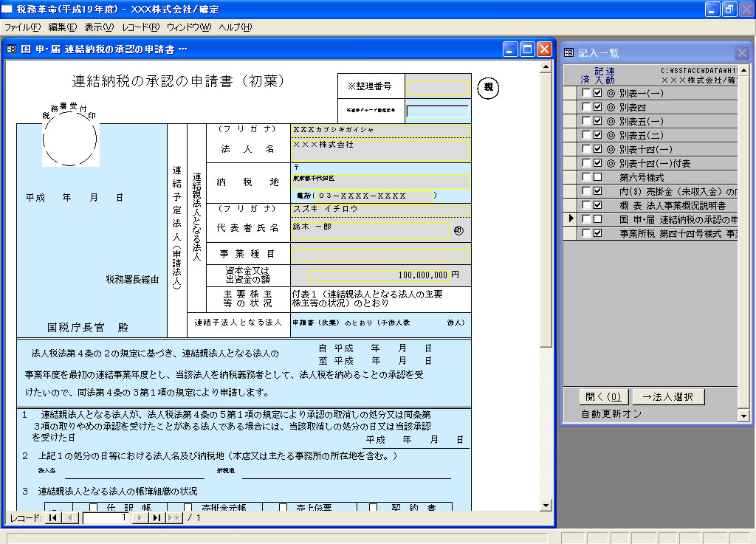This screenshot has height=544, width=756.
Task: Go to the previous record
Action: pos(70,517)
